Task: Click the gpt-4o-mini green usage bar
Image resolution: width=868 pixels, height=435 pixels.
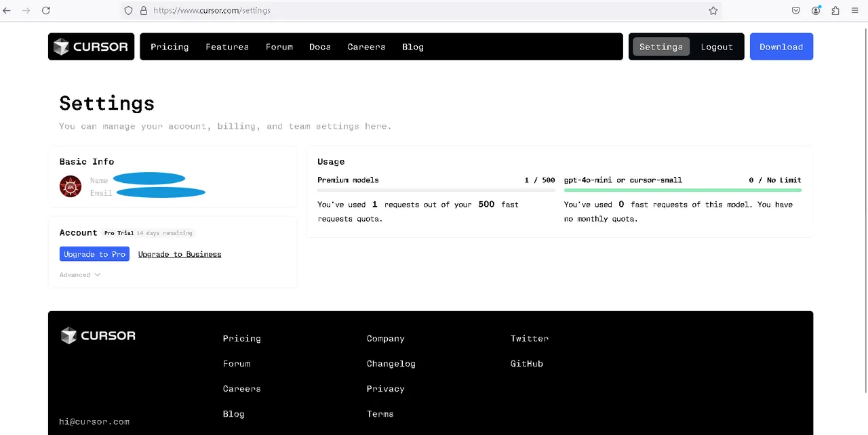Action: (683, 190)
